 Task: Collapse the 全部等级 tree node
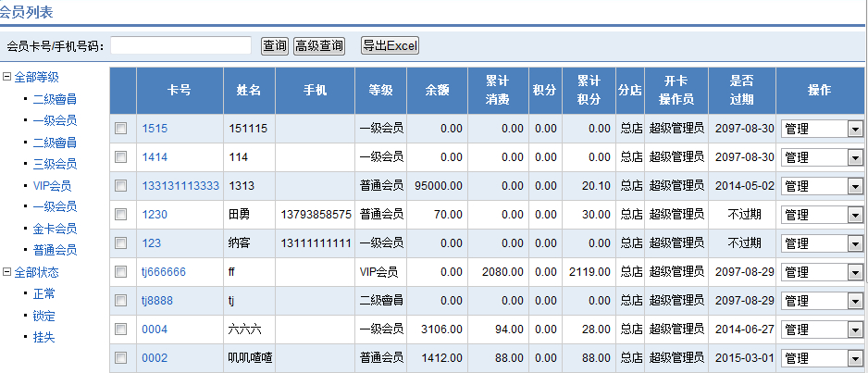pos(7,77)
